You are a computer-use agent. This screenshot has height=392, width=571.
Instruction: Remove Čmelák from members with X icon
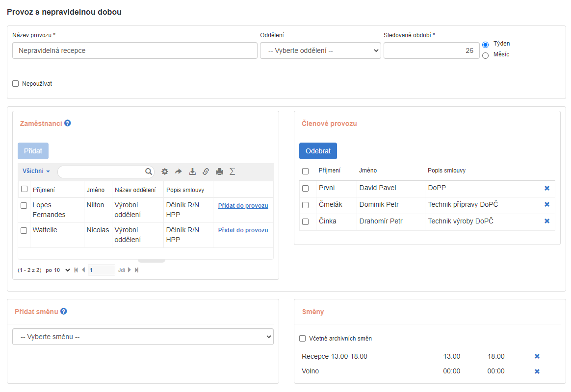pos(547,204)
